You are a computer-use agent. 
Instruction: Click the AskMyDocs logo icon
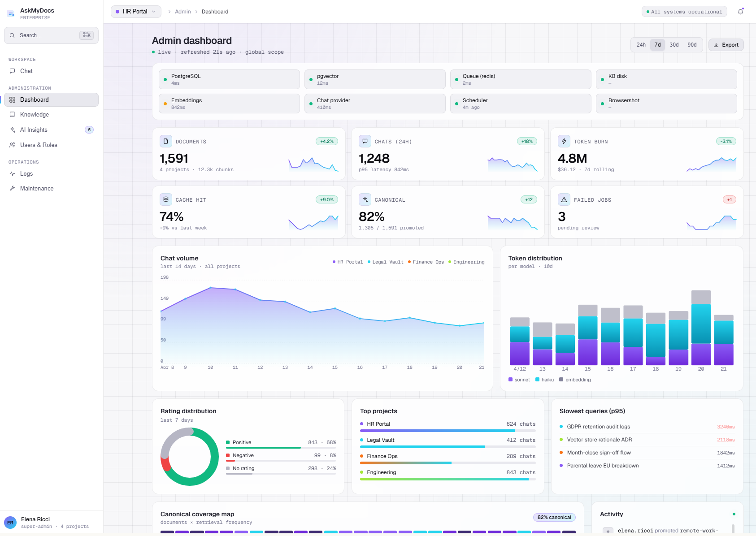pyautogui.click(x=11, y=14)
